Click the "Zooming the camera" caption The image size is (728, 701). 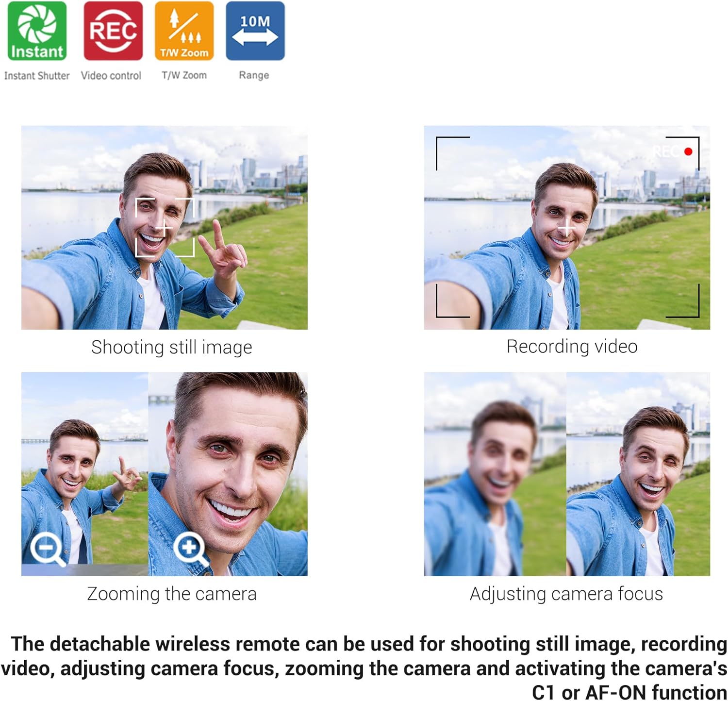[x=171, y=594]
